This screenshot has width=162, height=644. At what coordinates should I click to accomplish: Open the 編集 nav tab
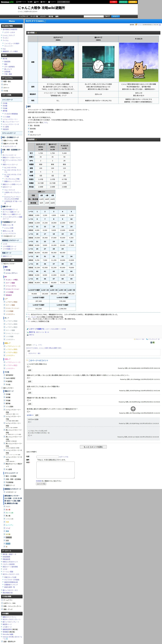pyautogui.click(x=57, y=17)
